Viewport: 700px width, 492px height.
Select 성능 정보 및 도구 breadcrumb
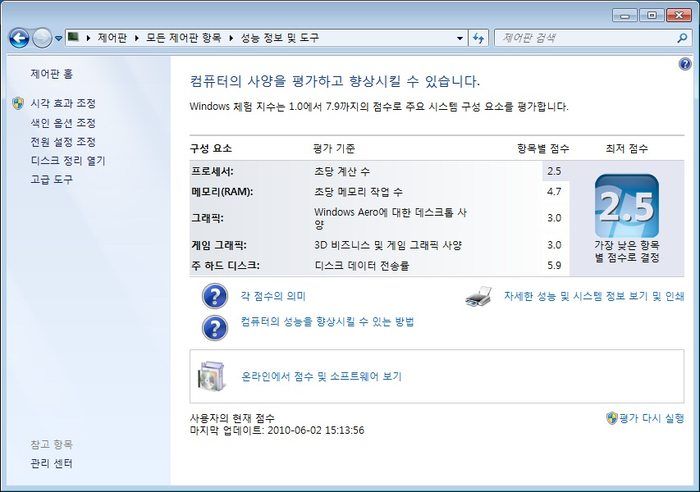[280, 38]
